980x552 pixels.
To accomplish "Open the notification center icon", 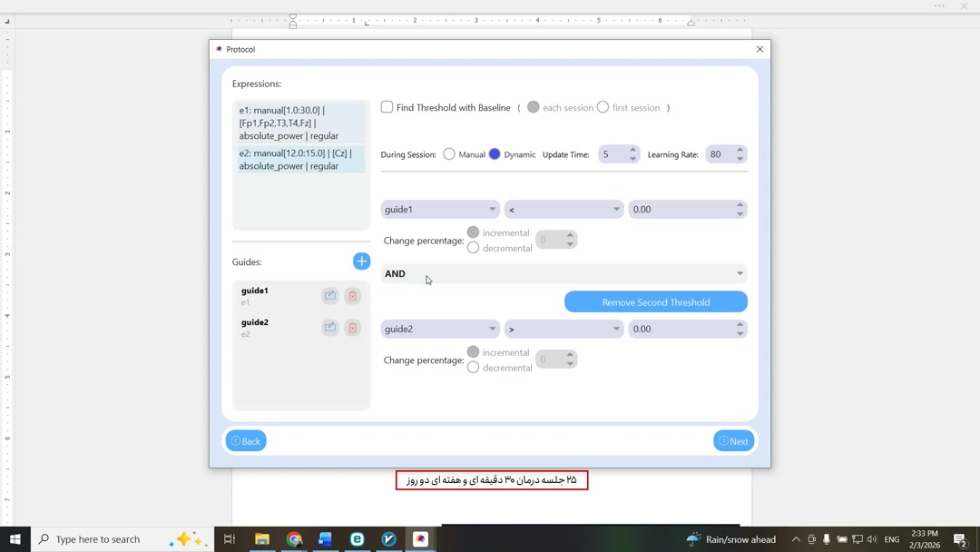I will [961, 539].
